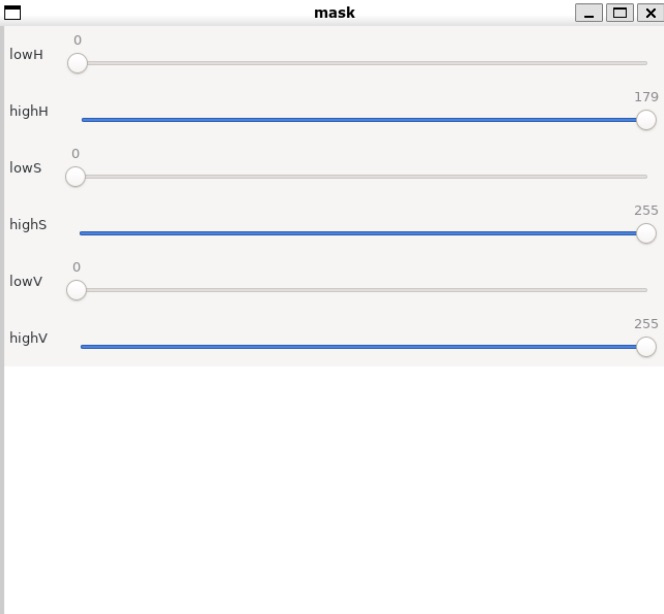
Task: Click the lowV slider handle
Action: pyautogui.click(x=76, y=290)
